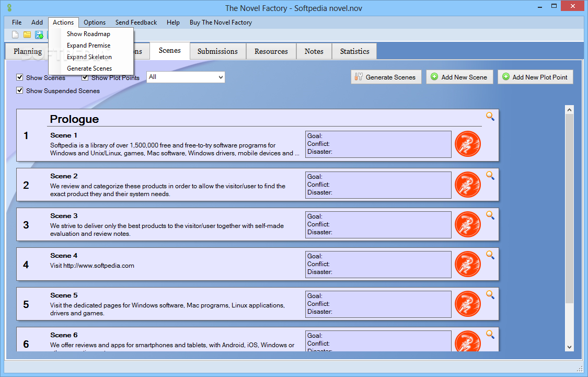Open the Help menu
Viewport: 588px width, 377px height.
[173, 22]
